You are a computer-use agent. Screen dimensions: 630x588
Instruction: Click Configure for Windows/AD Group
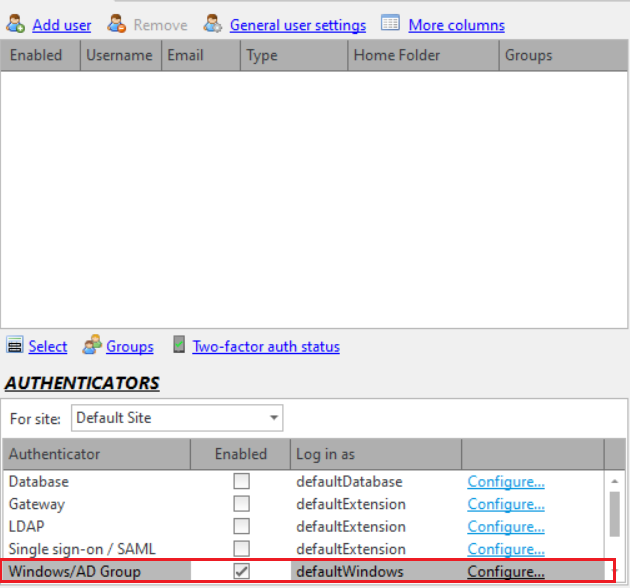pyautogui.click(x=506, y=572)
